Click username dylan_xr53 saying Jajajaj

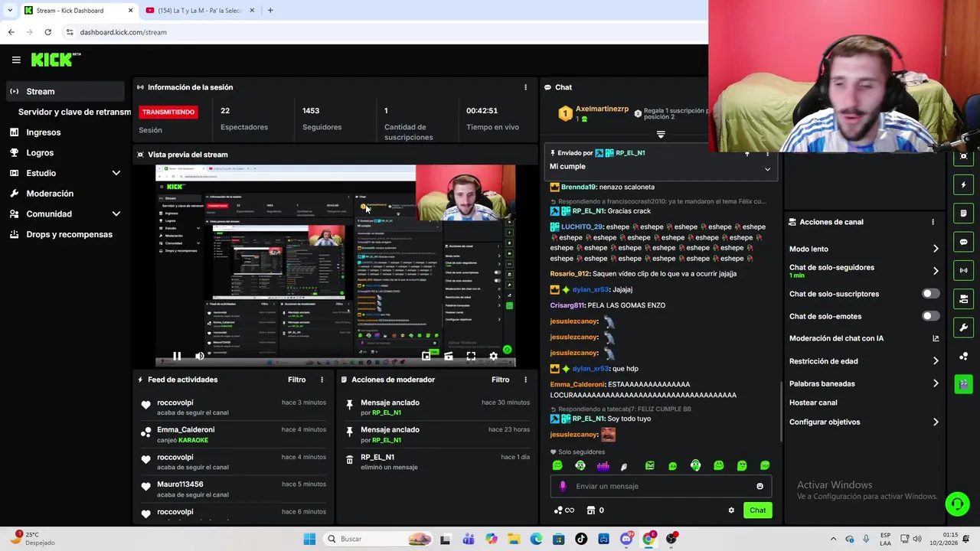590,290
